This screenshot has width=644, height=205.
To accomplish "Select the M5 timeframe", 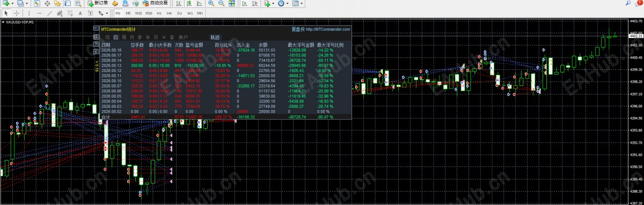I will tap(128, 13).
